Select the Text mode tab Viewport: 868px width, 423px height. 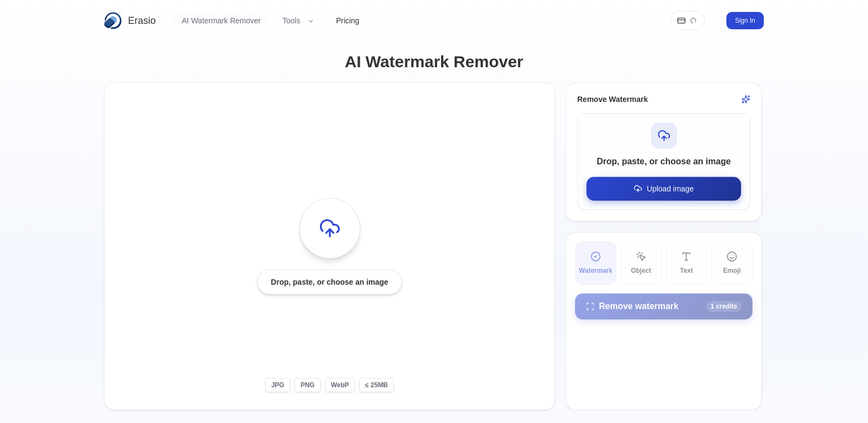[x=686, y=263]
